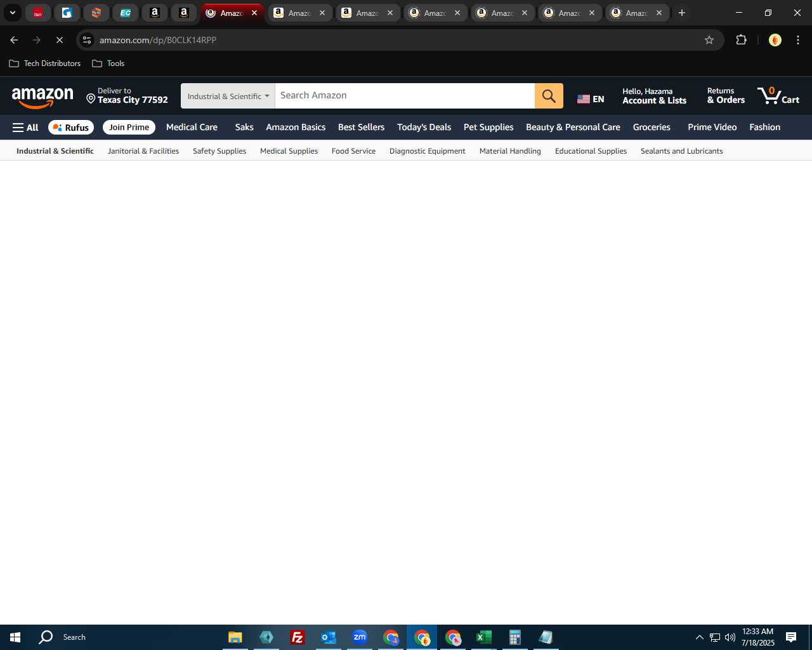Open the All hamburger menu
The image size is (812, 650).
click(x=25, y=128)
